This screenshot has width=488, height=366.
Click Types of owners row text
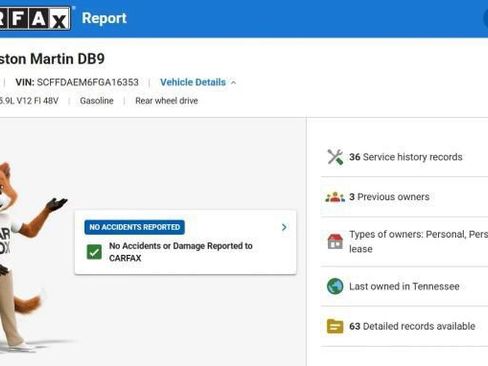coord(418,241)
